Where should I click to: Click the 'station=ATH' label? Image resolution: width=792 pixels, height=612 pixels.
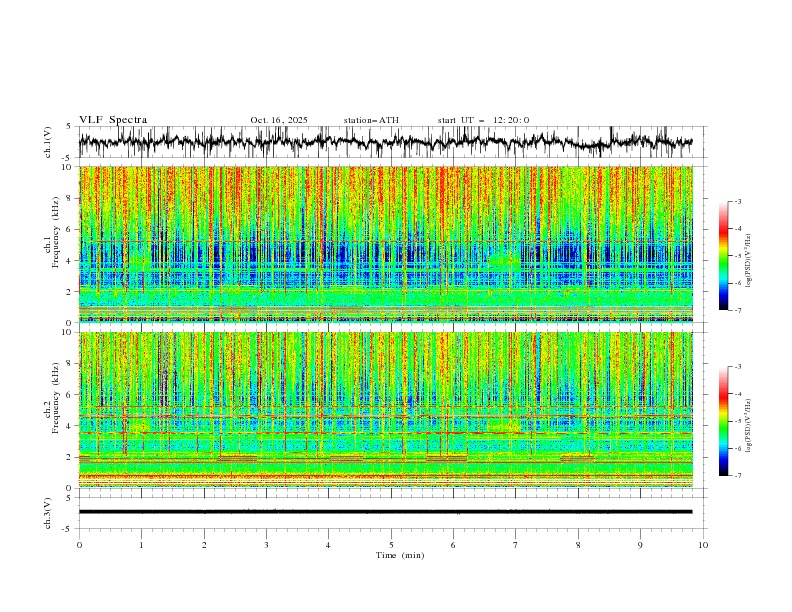(x=371, y=120)
